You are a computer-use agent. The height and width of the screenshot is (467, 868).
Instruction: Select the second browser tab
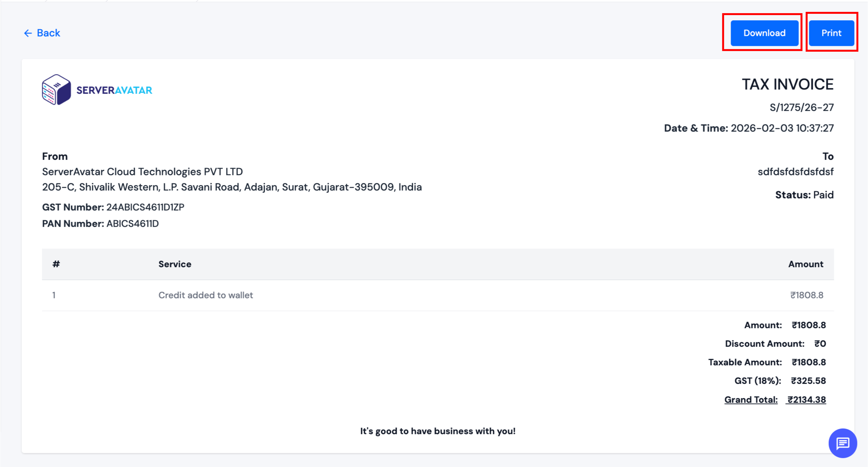(x=77, y=2)
